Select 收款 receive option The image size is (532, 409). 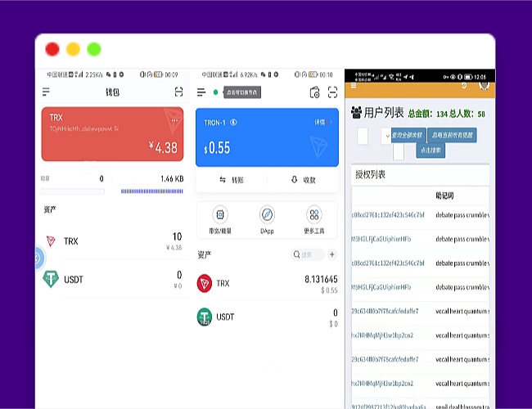pyautogui.click(x=303, y=180)
